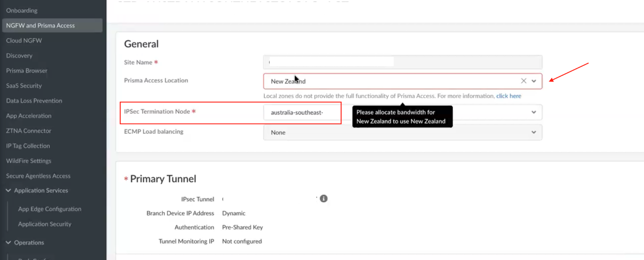Click the General section heading
Image resolution: width=644 pixels, height=260 pixels.
[141, 44]
